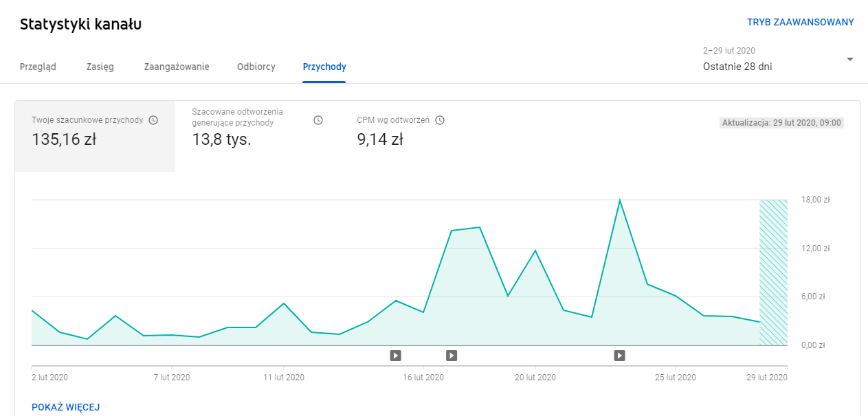This screenshot has width=868, height=416.
Task: Go to the Zaangażowanie tab
Action: click(x=177, y=67)
